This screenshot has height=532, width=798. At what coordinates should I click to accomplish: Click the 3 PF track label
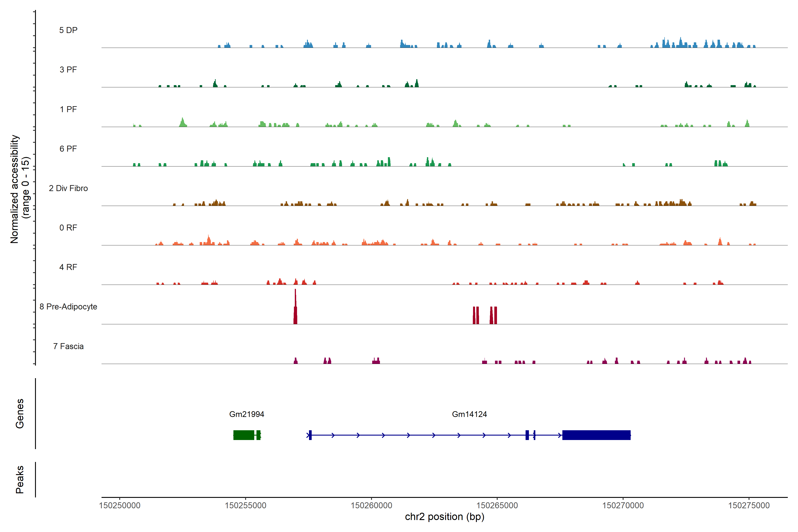68,70
